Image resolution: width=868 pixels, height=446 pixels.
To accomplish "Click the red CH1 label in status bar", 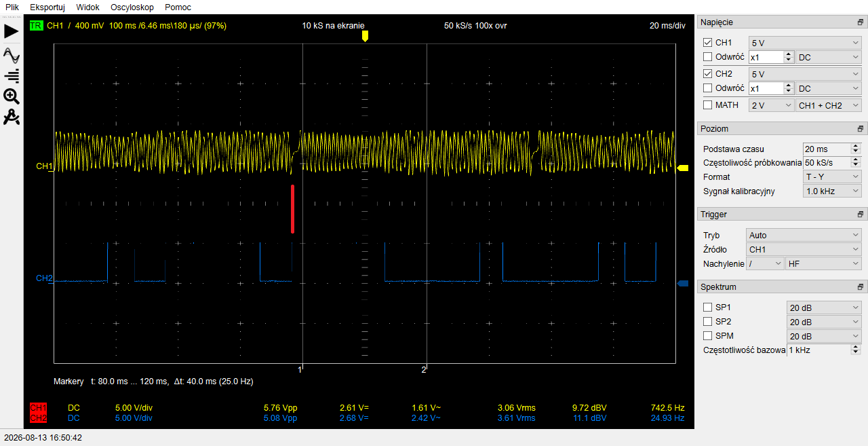I will [38, 408].
